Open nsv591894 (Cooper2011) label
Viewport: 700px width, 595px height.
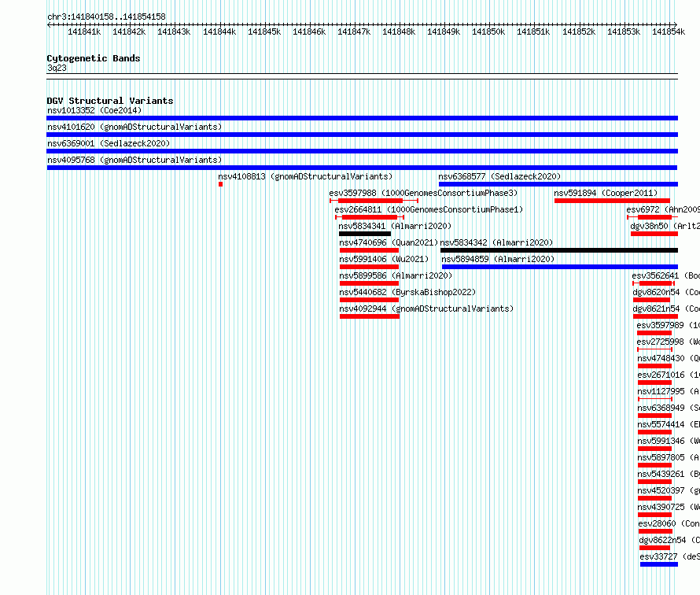coord(606,193)
